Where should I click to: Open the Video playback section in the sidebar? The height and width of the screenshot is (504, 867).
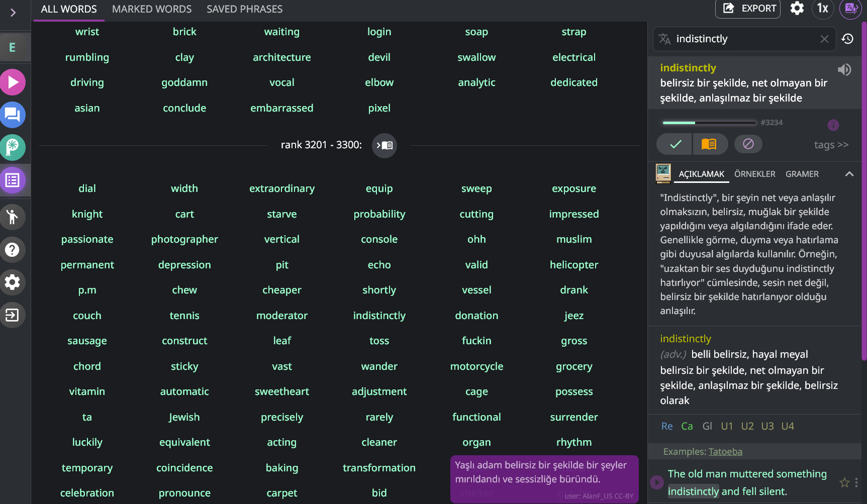[13, 82]
